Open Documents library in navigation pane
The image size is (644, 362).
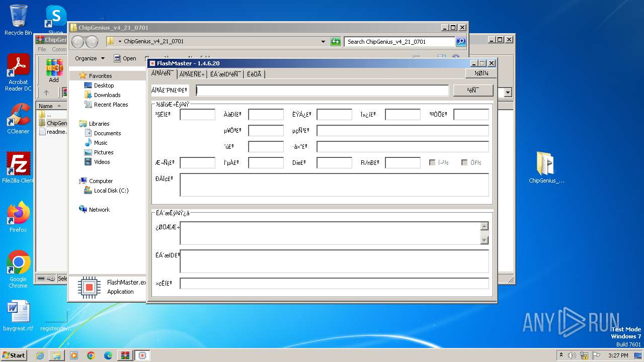coord(107,133)
